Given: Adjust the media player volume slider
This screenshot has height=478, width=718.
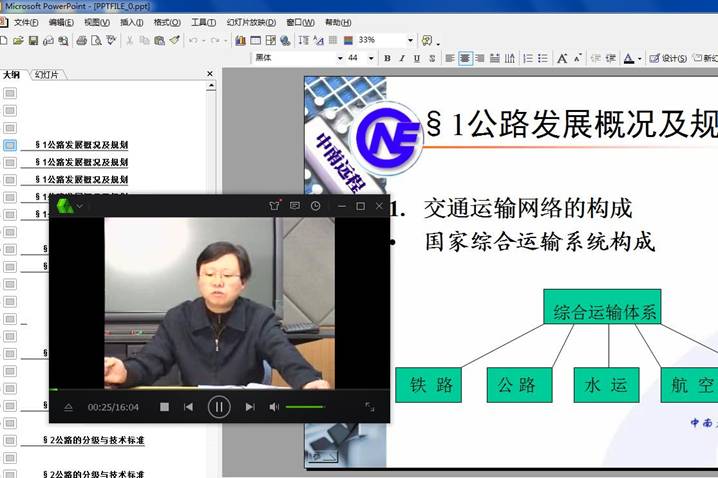Looking at the screenshot, I should [x=305, y=407].
